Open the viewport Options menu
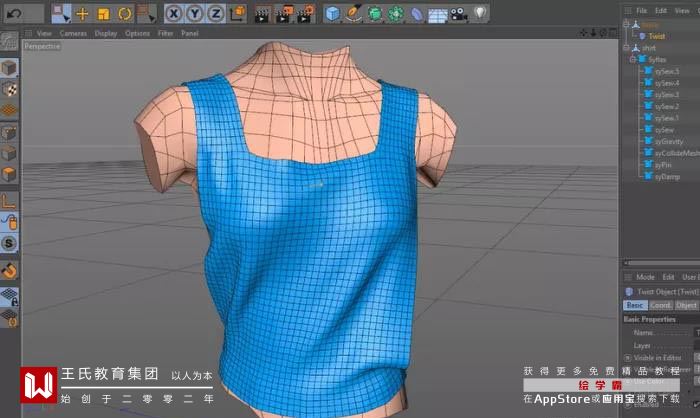Image resolution: width=700 pixels, height=418 pixels. pos(137,33)
